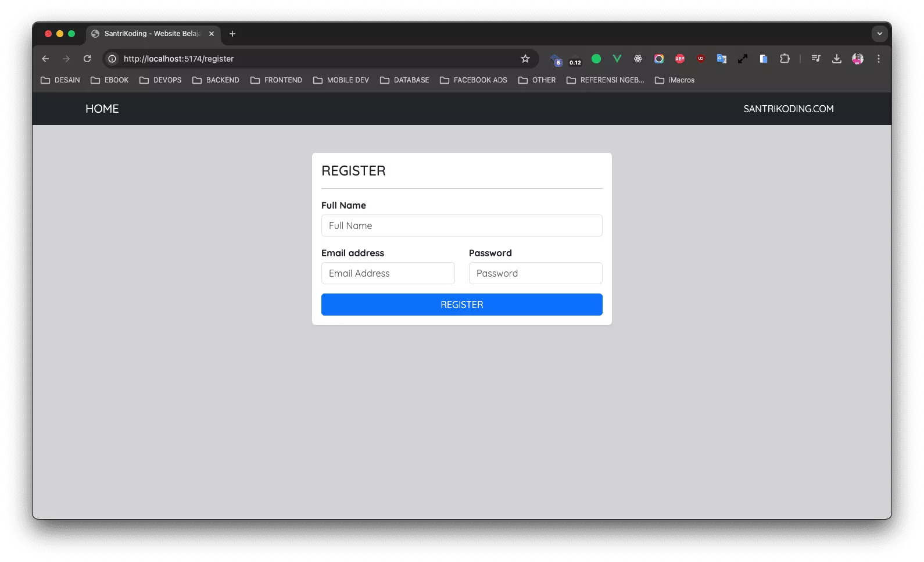Open the MOBILE DEV bookmarks folder
The image size is (924, 562).
341,80
